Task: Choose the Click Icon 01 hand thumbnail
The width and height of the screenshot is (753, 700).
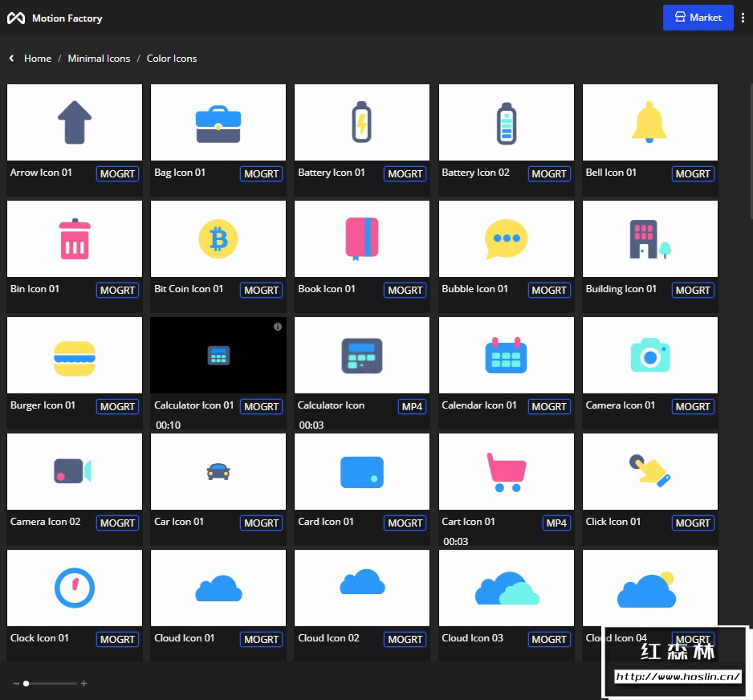Action: pyautogui.click(x=649, y=471)
